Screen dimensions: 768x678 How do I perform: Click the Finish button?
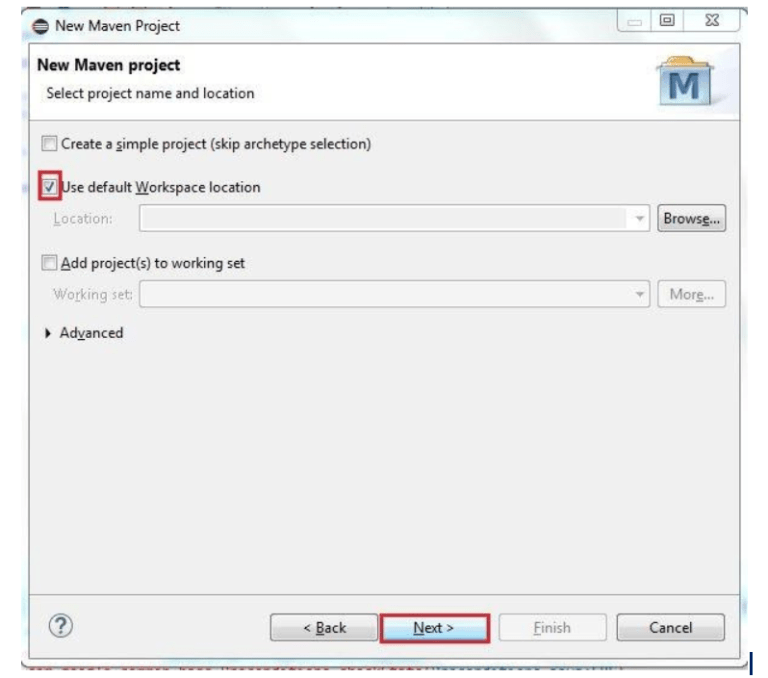552,628
